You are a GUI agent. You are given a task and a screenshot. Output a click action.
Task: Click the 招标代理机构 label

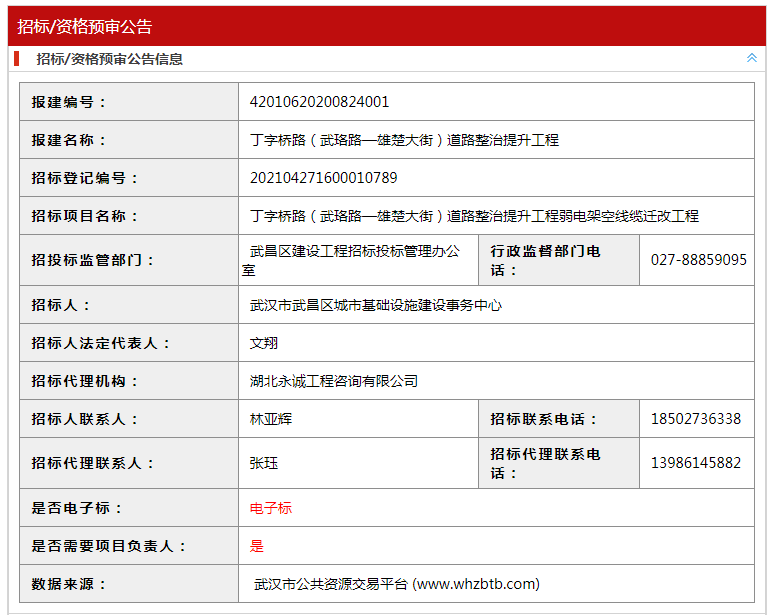[85, 381]
